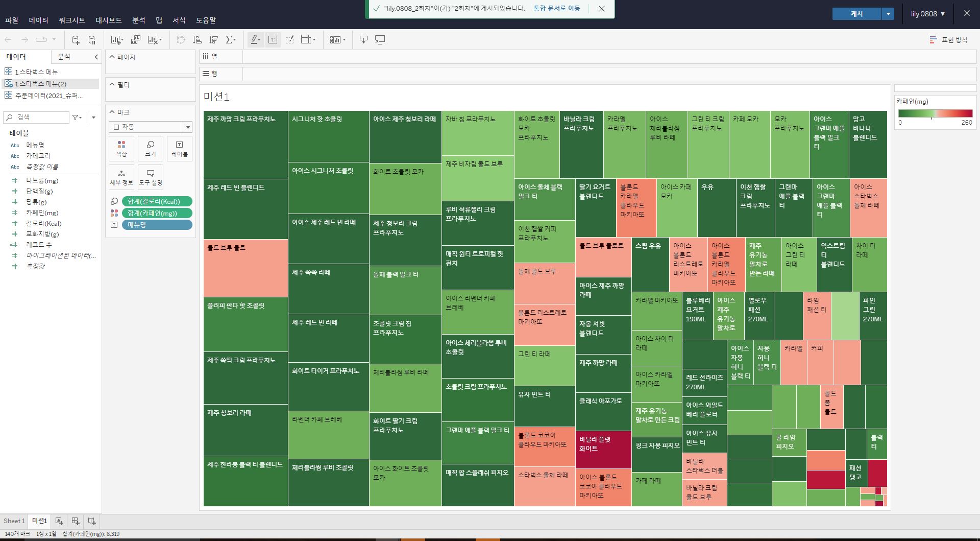Open the 파일 menu
Screen dimensions: 980x541
pyautogui.click(x=12, y=20)
